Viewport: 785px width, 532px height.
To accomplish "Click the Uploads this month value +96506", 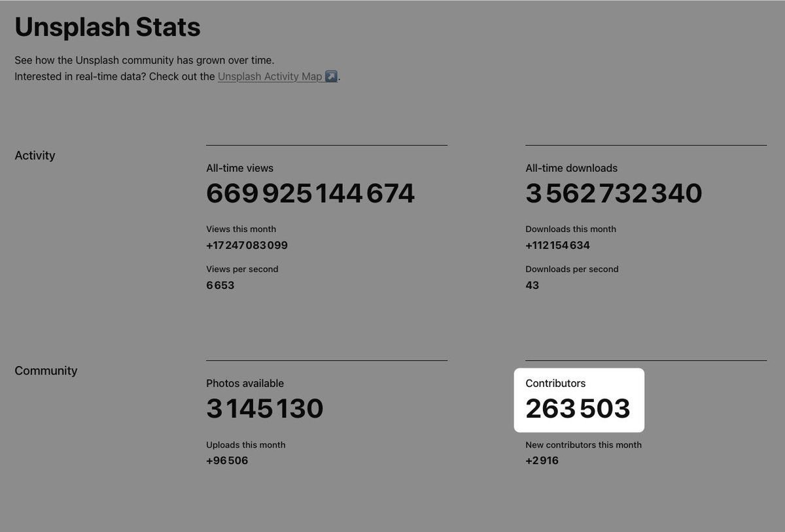I will point(227,461).
